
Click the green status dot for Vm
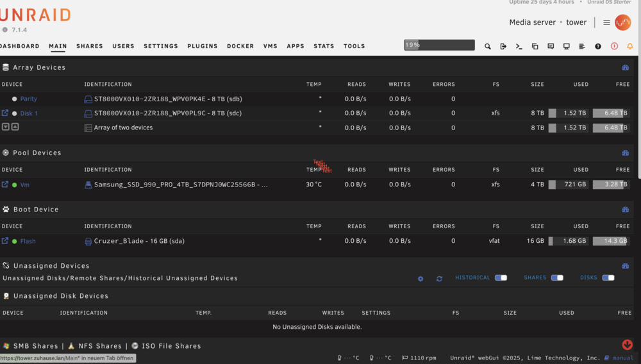(14, 185)
